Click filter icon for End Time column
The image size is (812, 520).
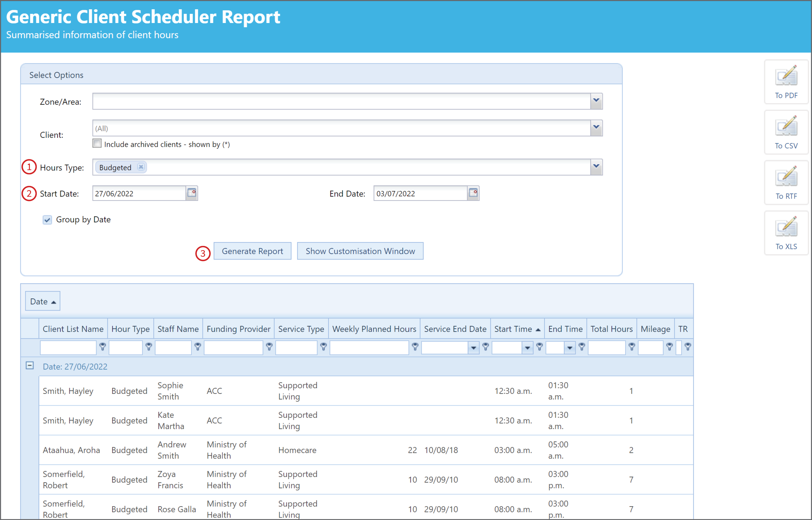(582, 347)
